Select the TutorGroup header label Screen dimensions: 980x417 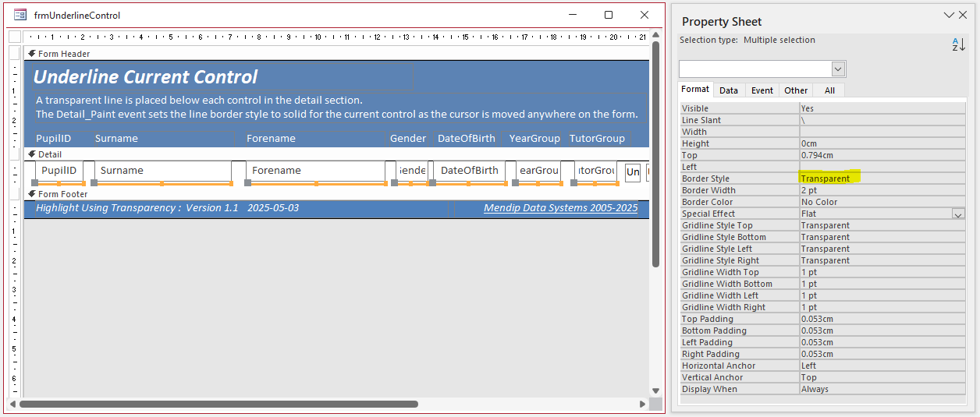pyautogui.click(x=597, y=139)
